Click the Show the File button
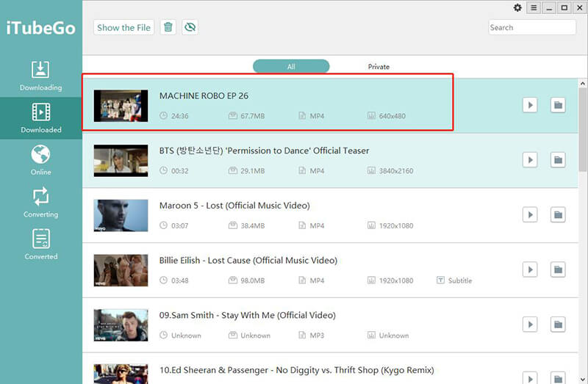Image resolution: width=588 pixels, height=384 pixels. 123,27
